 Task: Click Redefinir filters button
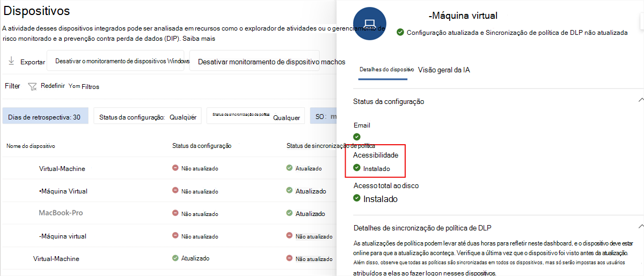tap(46, 86)
